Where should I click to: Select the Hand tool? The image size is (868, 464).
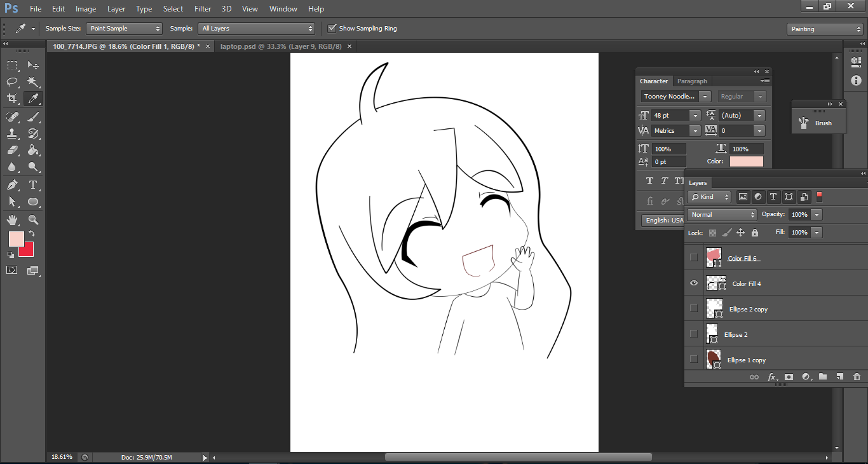pos(12,220)
